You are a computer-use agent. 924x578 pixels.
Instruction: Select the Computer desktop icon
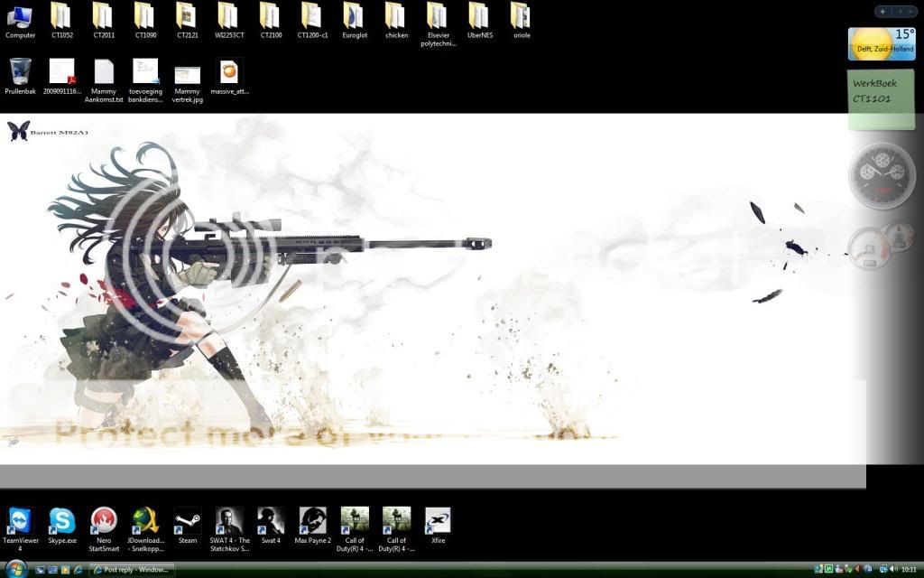20,18
